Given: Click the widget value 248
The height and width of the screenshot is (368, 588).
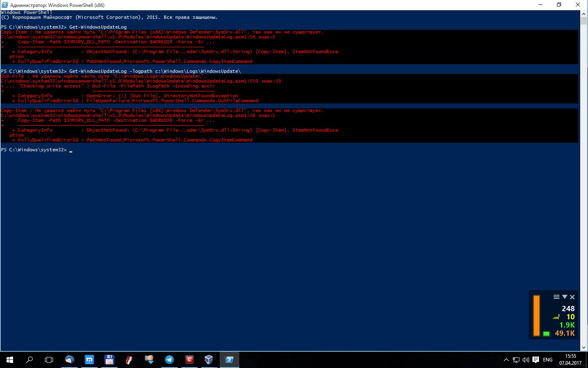Looking at the screenshot, I should tap(568, 309).
